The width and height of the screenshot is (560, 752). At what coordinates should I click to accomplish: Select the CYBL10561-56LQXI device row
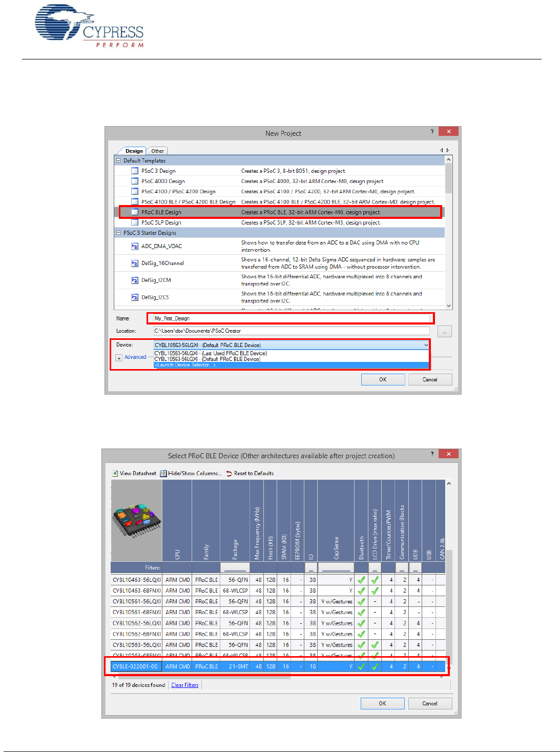point(278,601)
